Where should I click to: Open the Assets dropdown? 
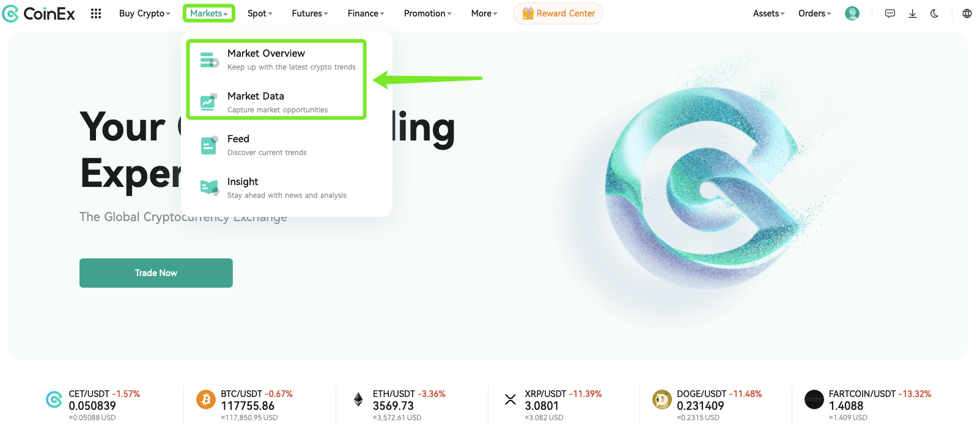click(769, 13)
